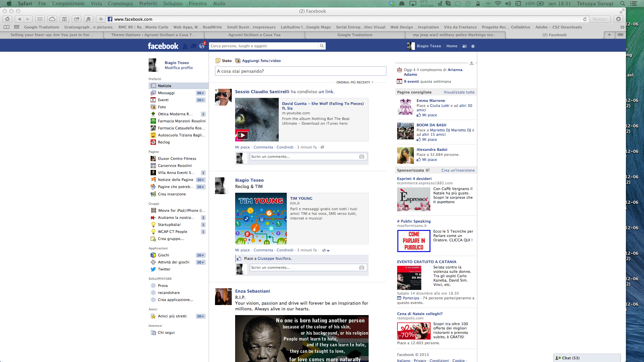Click the Wi-Fi status icon
The height and width of the screenshot is (362, 644).
498,4
